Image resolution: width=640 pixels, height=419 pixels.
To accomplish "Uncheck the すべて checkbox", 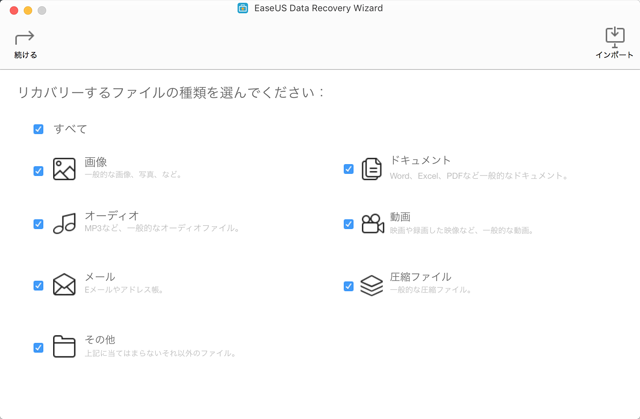I will pyautogui.click(x=38, y=129).
